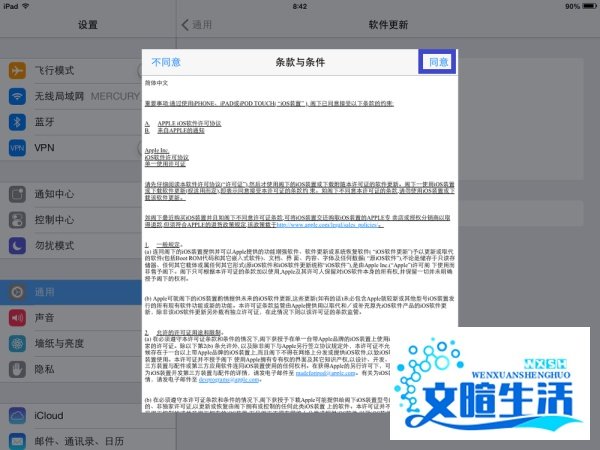Select the 隐私 row label

[x=44, y=369]
